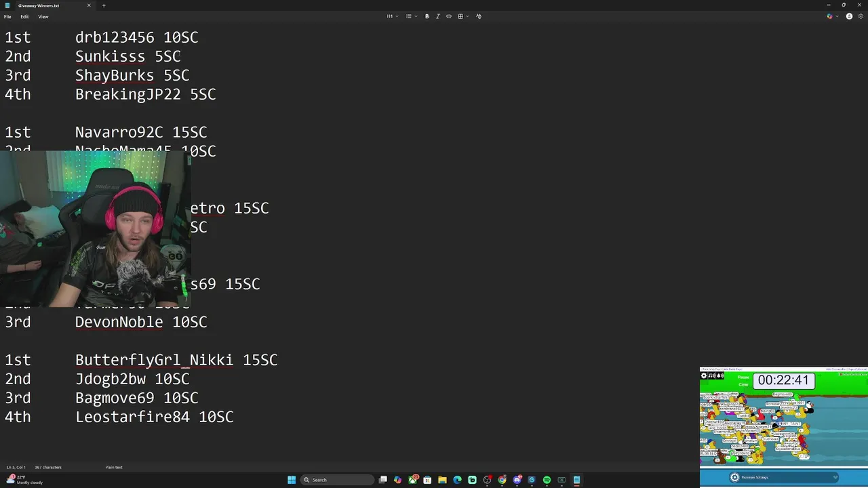Toggle italic formatting in Notepad toolbar
The height and width of the screenshot is (488, 868).
437,16
